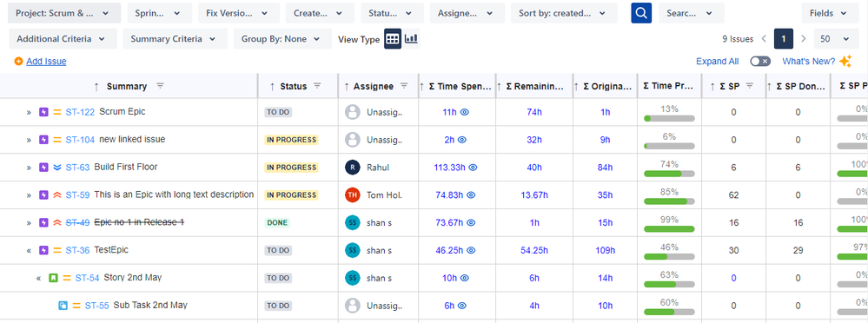Click the Status column filter icon
The width and height of the screenshot is (868, 323).
tap(317, 86)
